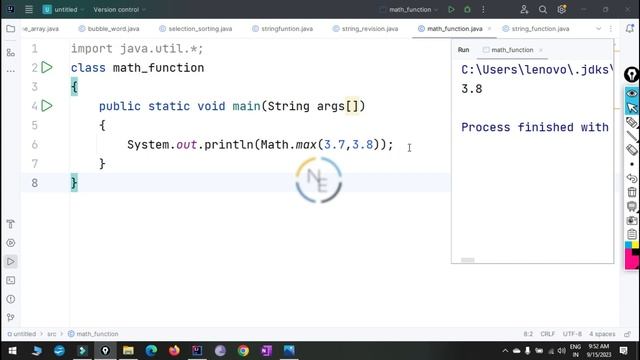Open OneNote from taskbar
This screenshot has height=360, width=640.
coord(266,351)
